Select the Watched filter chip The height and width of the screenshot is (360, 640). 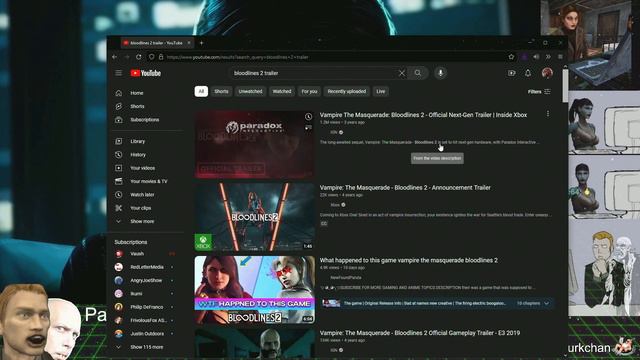pyautogui.click(x=282, y=91)
